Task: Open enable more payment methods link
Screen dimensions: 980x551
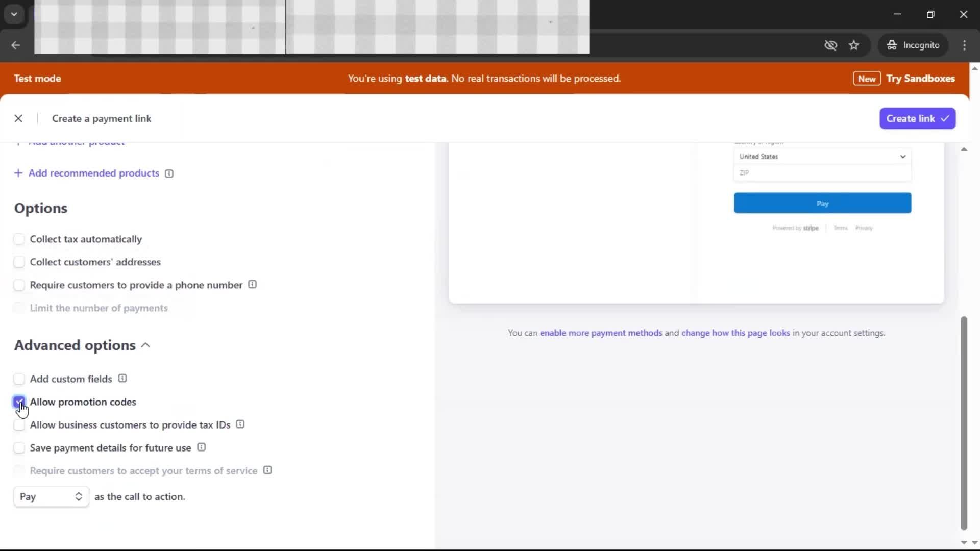Action: pos(601,333)
